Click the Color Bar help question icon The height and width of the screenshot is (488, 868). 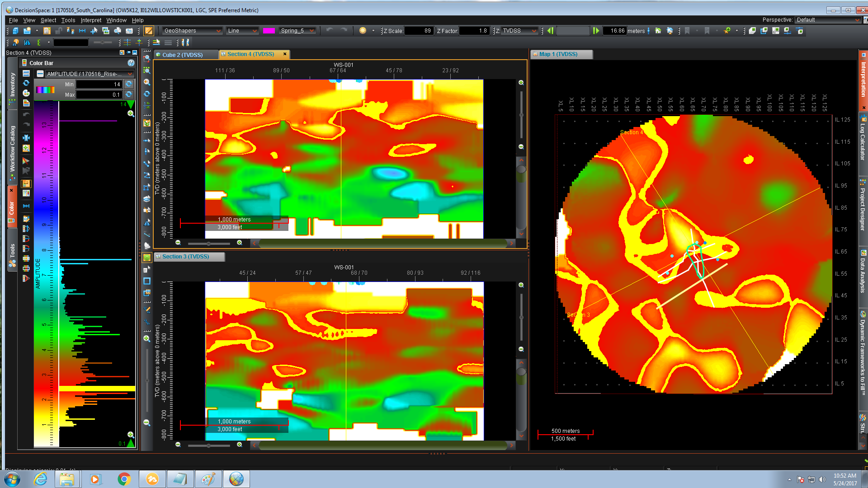(131, 63)
